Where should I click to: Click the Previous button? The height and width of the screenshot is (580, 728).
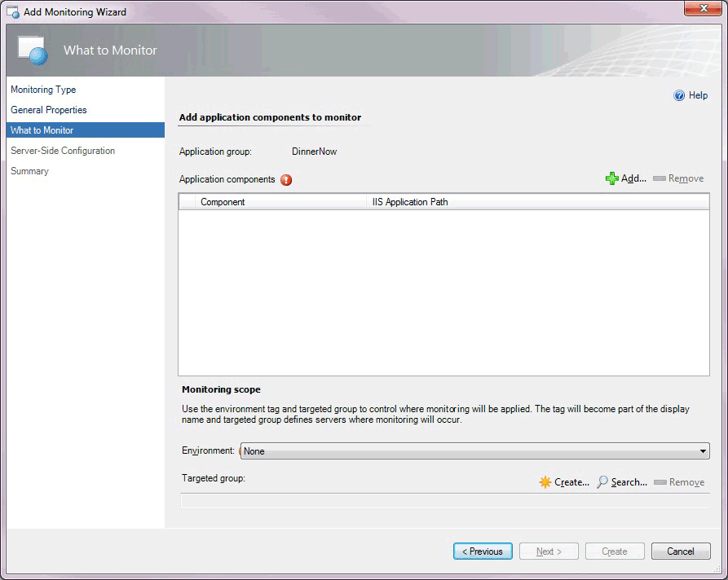[483, 551]
